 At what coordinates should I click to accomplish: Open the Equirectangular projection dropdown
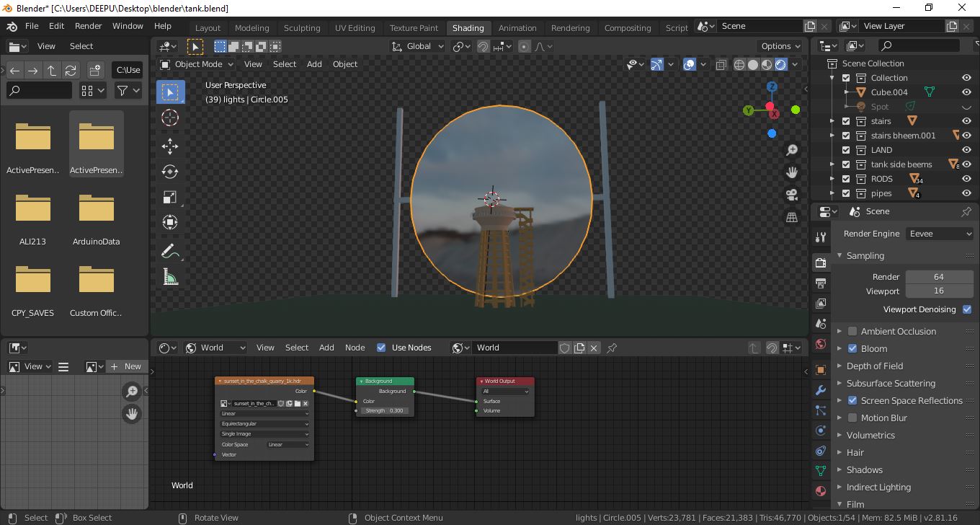point(264,424)
